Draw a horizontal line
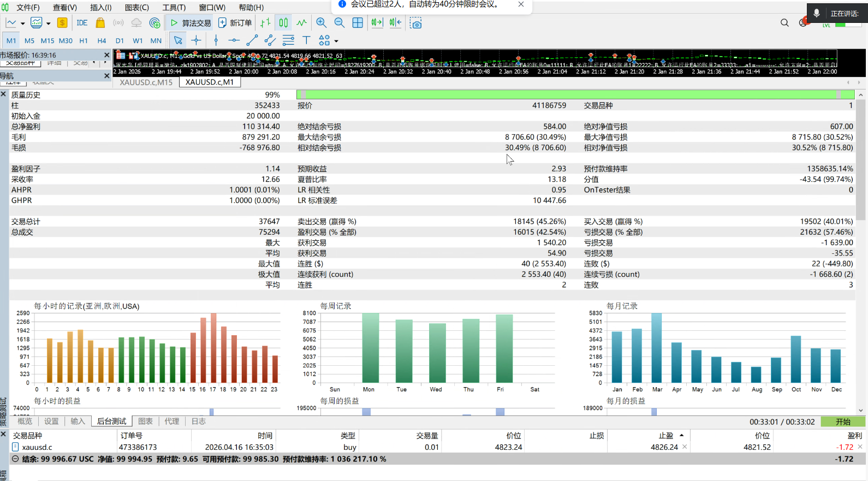The width and height of the screenshot is (868, 481). pyautogui.click(x=234, y=40)
